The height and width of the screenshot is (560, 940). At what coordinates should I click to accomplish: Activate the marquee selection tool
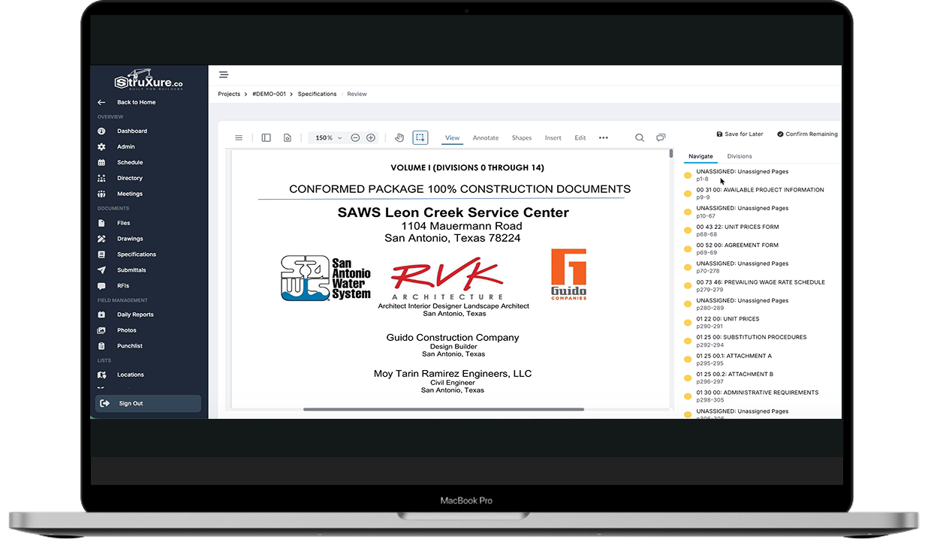[x=420, y=137]
